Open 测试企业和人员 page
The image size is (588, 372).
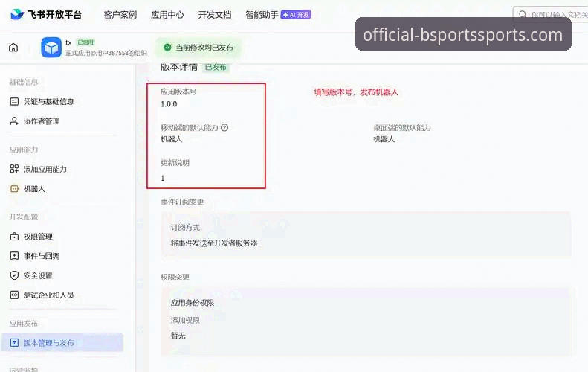(x=49, y=295)
